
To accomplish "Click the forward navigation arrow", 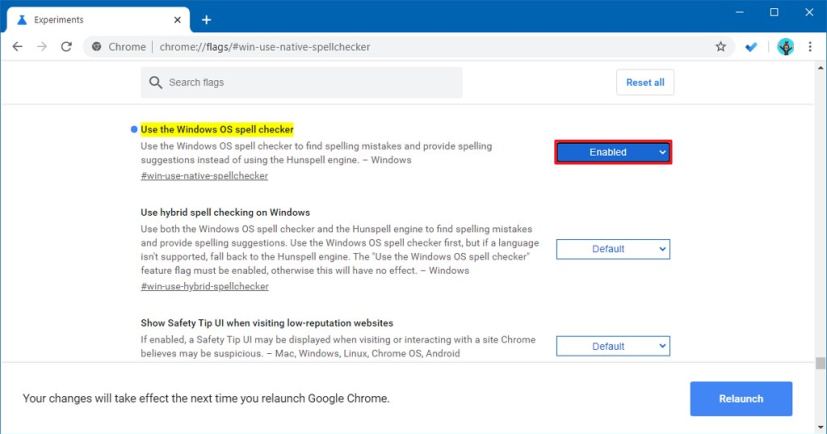I will click(42, 46).
